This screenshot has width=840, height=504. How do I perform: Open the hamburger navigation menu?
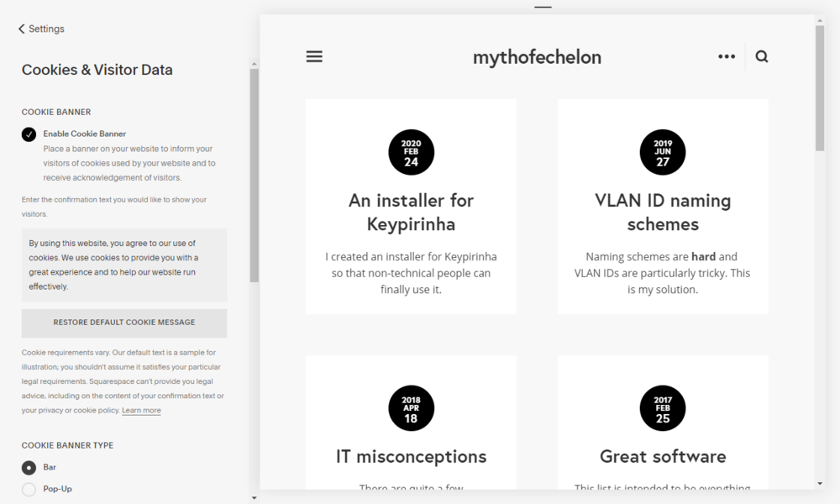click(x=314, y=56)
